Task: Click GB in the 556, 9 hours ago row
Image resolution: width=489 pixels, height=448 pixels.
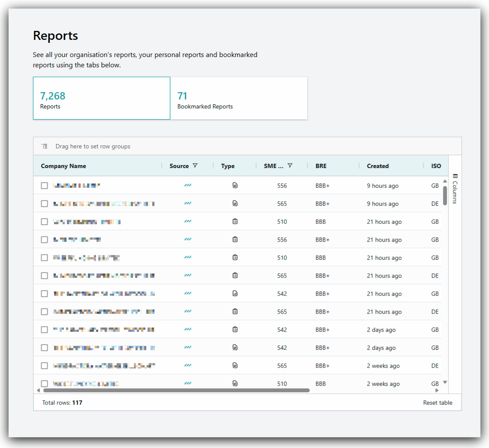Action: pos(435,186)
